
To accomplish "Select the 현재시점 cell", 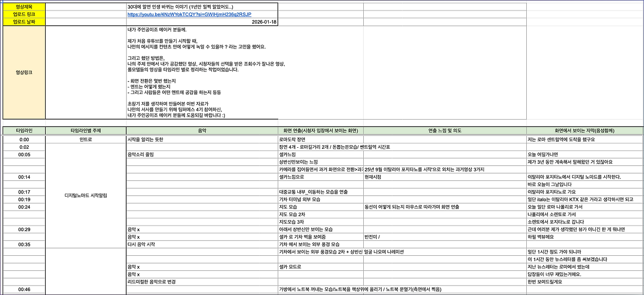I will 445,177.
